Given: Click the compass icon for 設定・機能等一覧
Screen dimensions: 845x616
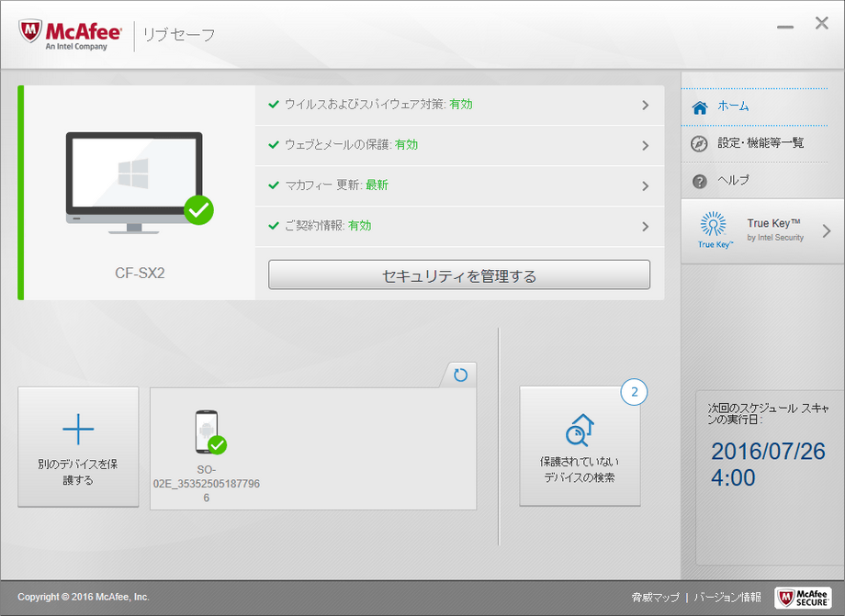Looking at the screenshot, I should (x=700, y=144).
